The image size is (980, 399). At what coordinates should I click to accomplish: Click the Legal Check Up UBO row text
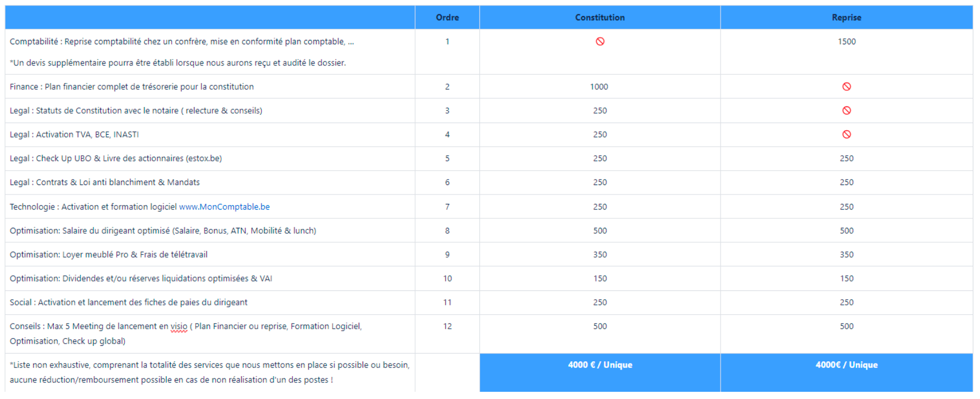[x=116, y=158]
